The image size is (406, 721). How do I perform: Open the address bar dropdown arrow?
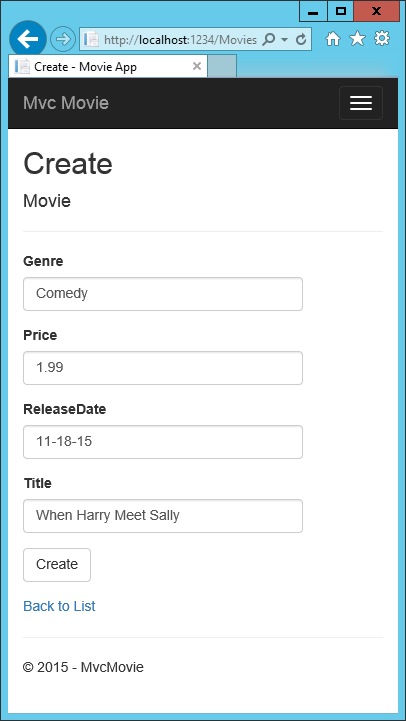285,40
